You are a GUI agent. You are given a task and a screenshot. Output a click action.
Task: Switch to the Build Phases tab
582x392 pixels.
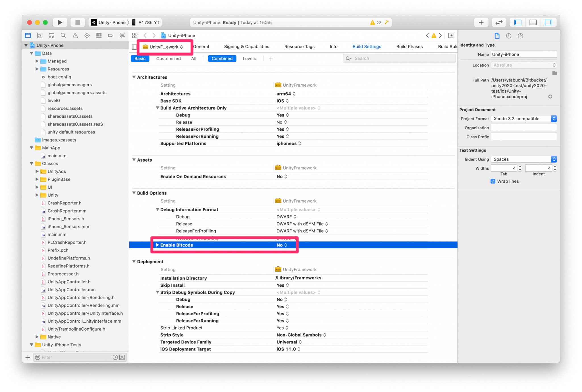pyautogui.click(x=409, y=47)
